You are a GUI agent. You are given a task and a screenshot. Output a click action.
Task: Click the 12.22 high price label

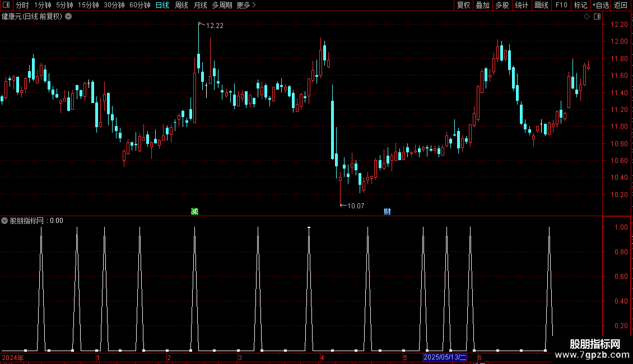215,26
